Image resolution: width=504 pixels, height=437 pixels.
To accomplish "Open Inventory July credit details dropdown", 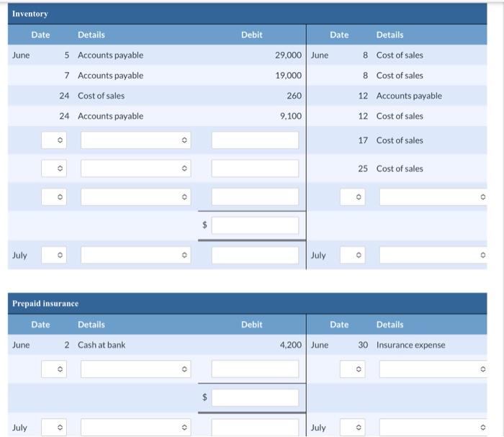I will click(x=433, y=255).
